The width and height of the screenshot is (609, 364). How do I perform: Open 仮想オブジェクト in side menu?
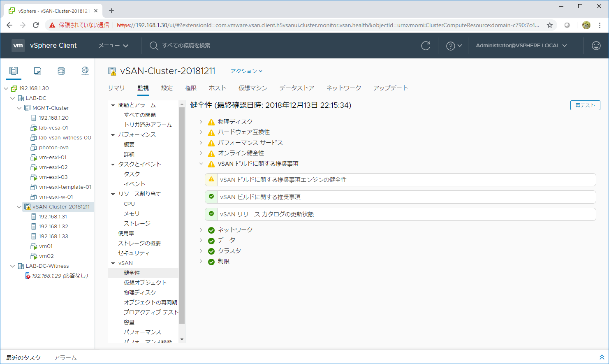pyautogui.click(x=145, y=283)
